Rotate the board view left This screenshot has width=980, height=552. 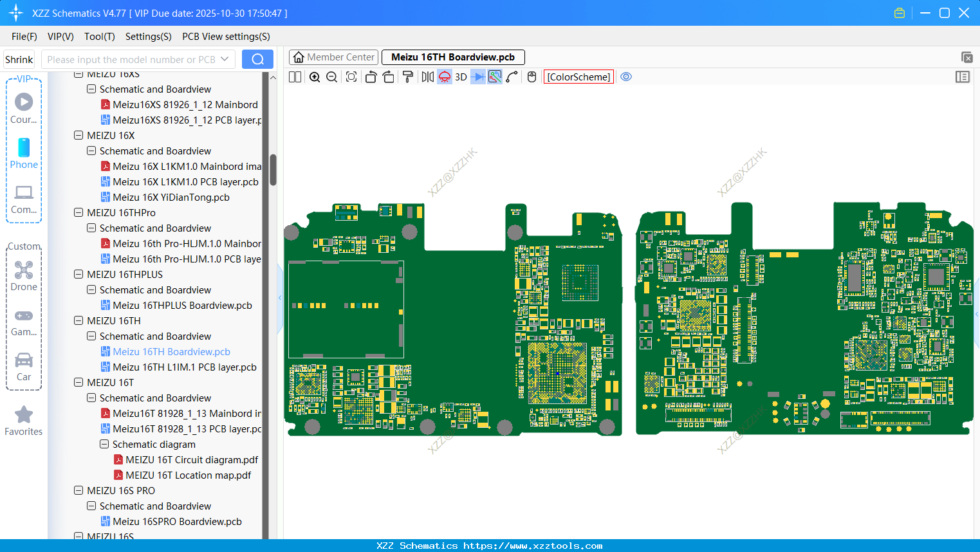click(371, 77)
